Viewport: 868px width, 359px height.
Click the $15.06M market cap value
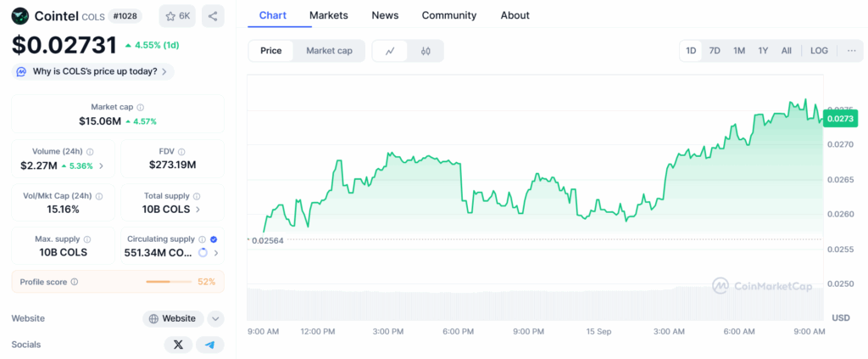[100, 121]
